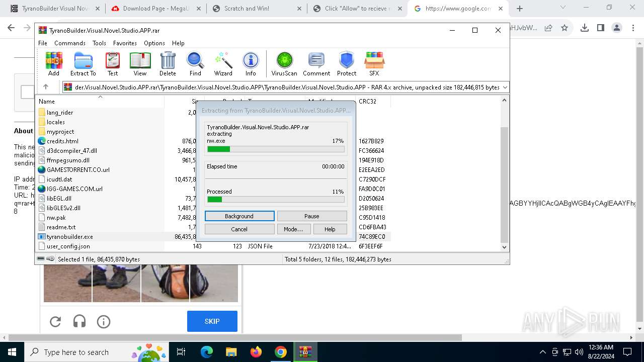Click the Extract To toolbar icon

83,64
